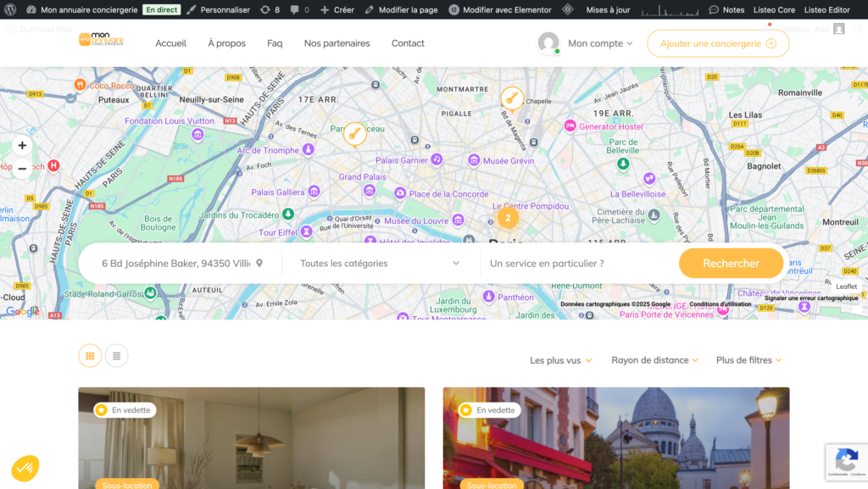Click Conditions d'utilisation map link
Image resolution: width=868 pixels, height=489 pixels.
tap(721, 304)
